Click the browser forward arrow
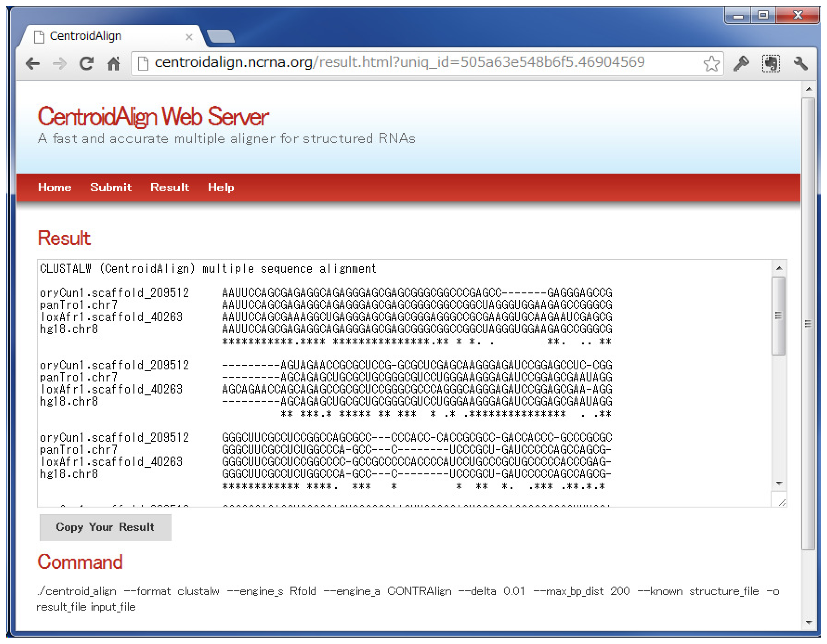Viewport: 827px width, 644px height. click(x=59, y=64)
